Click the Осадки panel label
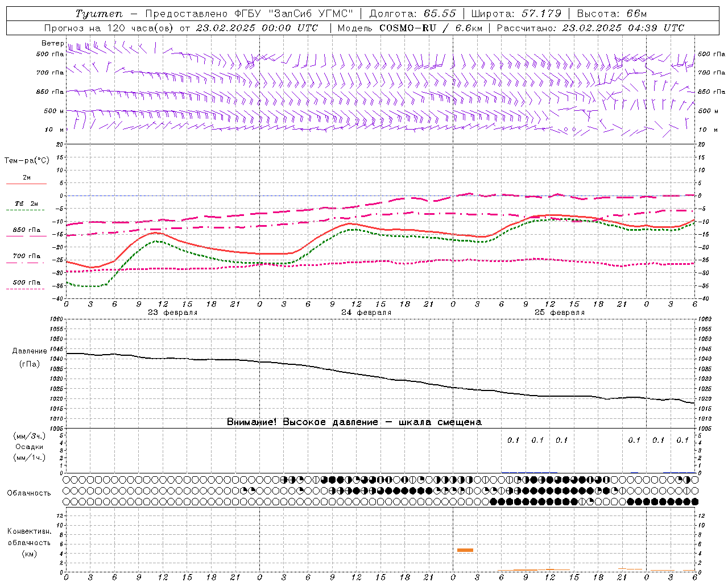 click(x=30, y=447)
